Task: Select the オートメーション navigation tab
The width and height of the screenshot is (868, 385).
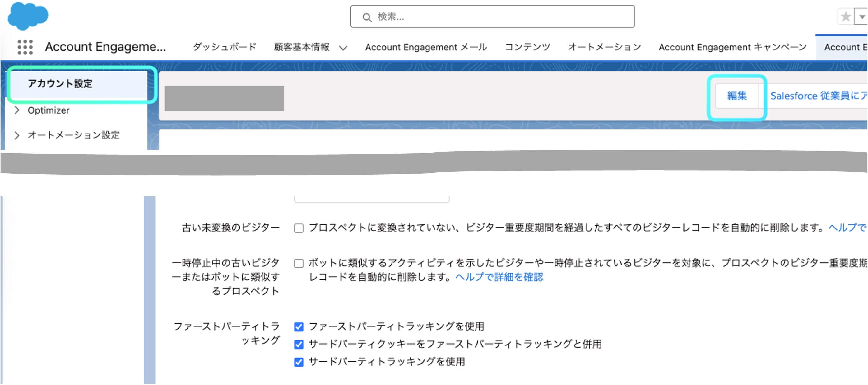Action: (x=605, y=47)
